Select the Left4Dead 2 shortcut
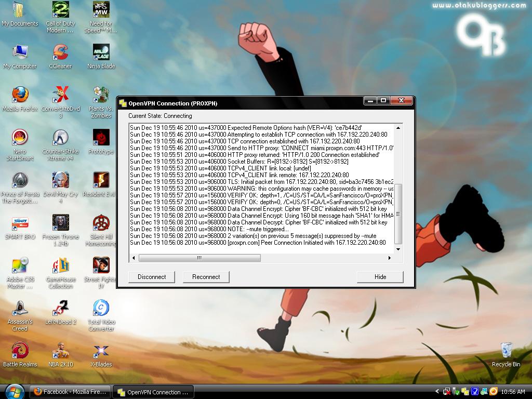532x399 pixels. [x=60, y=312]
